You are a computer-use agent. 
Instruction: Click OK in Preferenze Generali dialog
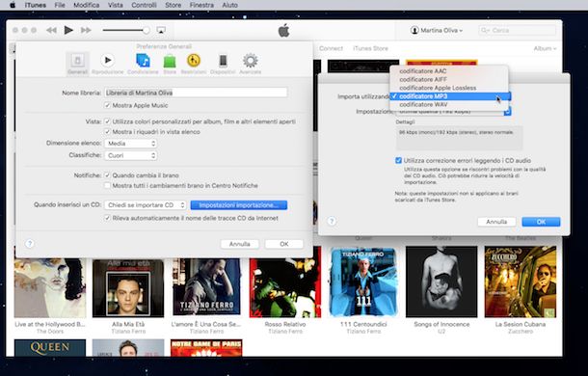coord(283,244)
